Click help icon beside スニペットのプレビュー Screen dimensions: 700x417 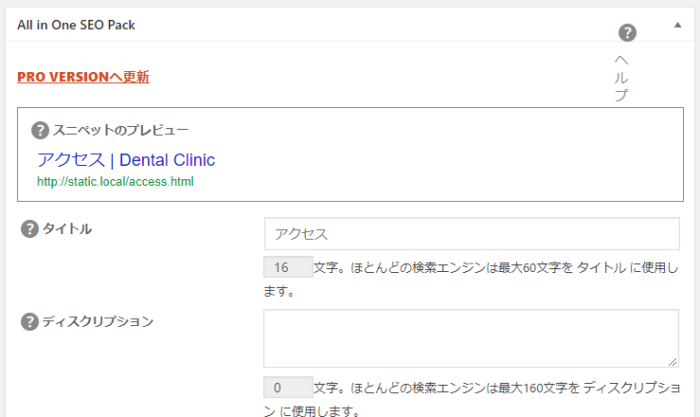click(x=40, y=130)
